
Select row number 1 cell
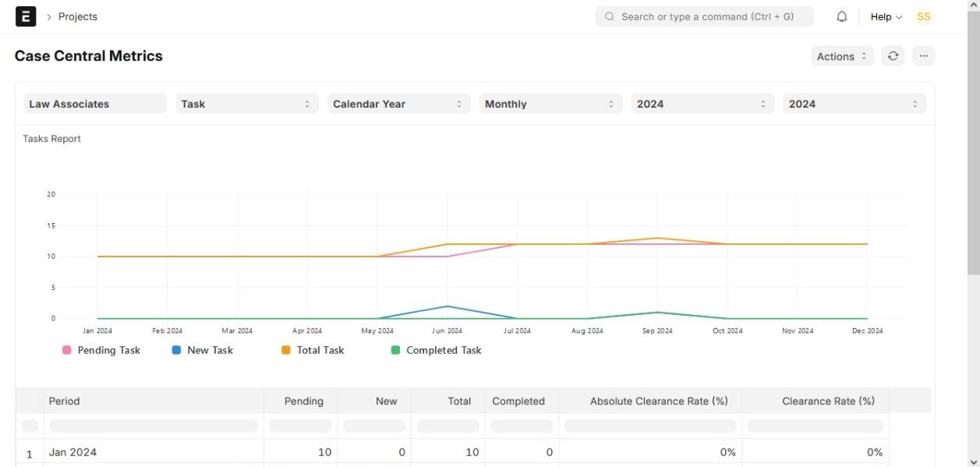point(30,453)
